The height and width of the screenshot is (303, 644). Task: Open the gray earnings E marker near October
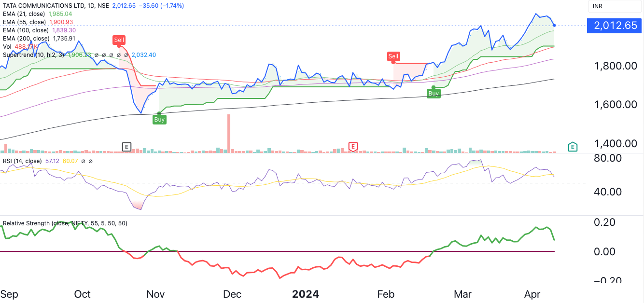127,146
